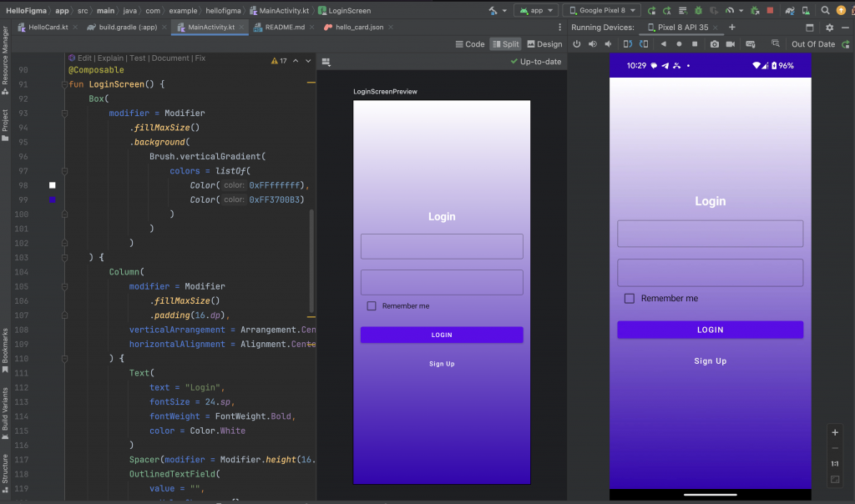Viewport: 855px width, 504px height.
Task: Toggle Remember me checkbox in the preview
Action: 372,306
